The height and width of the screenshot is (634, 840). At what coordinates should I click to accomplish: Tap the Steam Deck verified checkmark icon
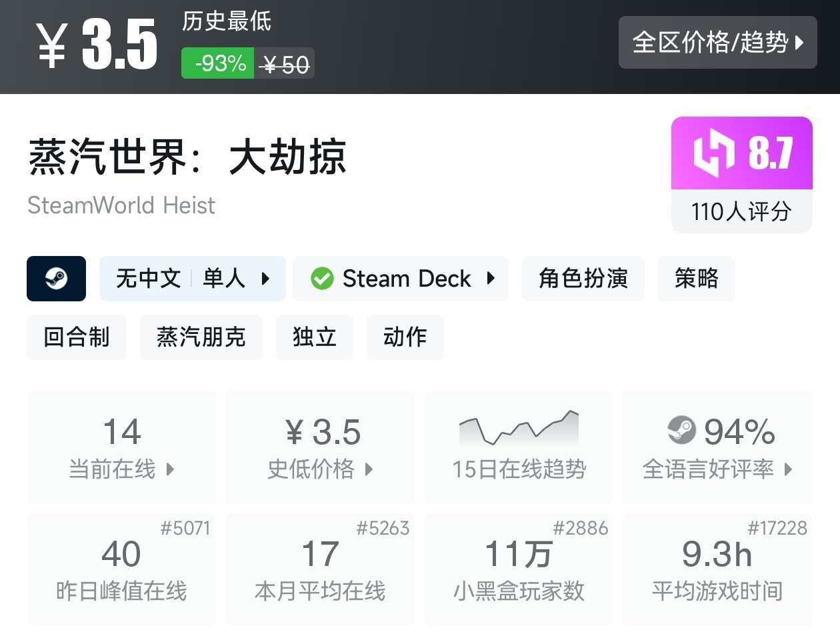[x=322, y=279]
